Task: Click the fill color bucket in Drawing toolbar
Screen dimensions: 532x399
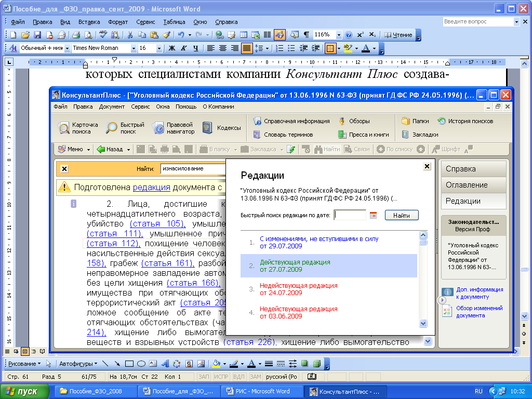Action: (216, 364)
